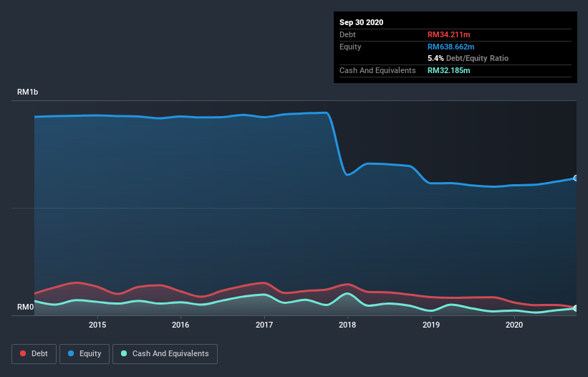This screenshot has height=377, width=588.
Task: Click the red Debt legend dot
Action: click(x=23, y=353)
